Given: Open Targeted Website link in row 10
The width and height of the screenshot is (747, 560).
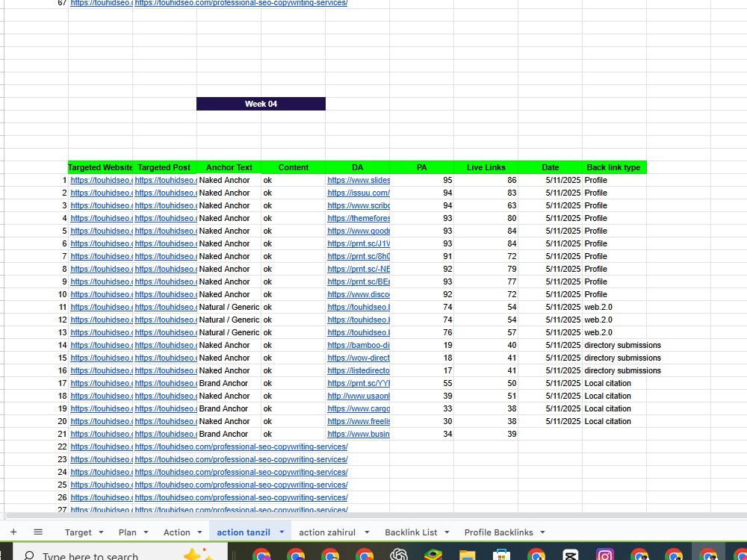Looking at the screenshot, I should (101, 294).
